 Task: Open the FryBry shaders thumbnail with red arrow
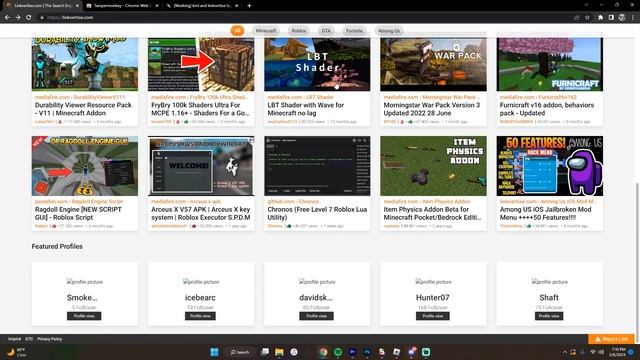201,64
